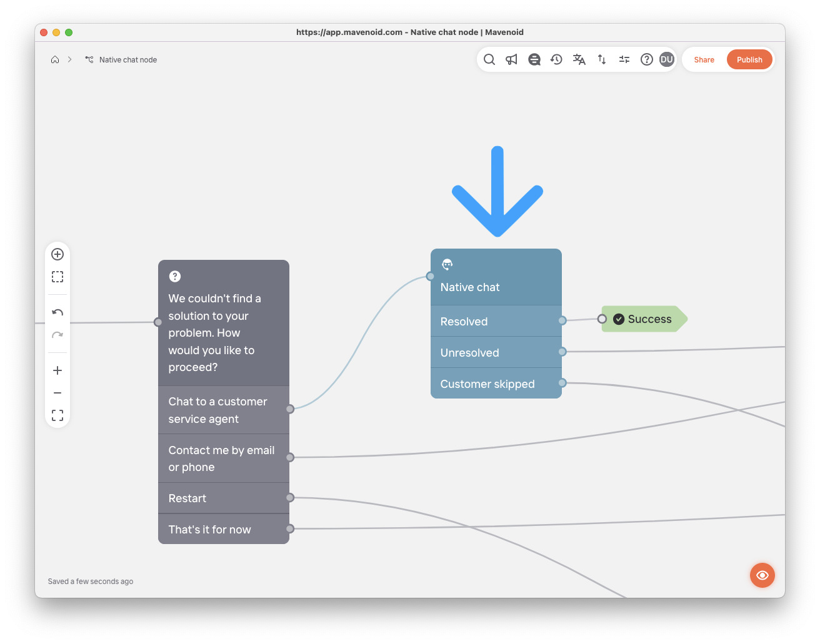Toggle fit-to-screen view

[57, 415]
